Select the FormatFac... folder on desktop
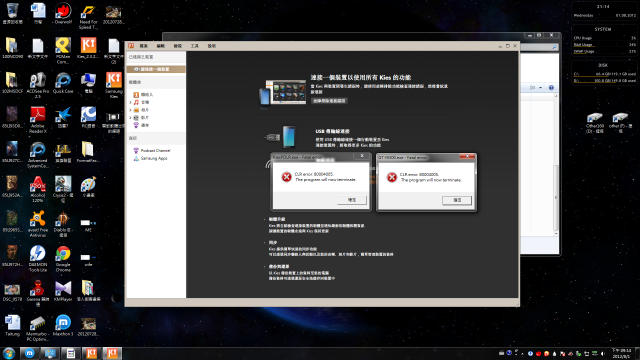The image size is (640, 360). pos(88,152)
